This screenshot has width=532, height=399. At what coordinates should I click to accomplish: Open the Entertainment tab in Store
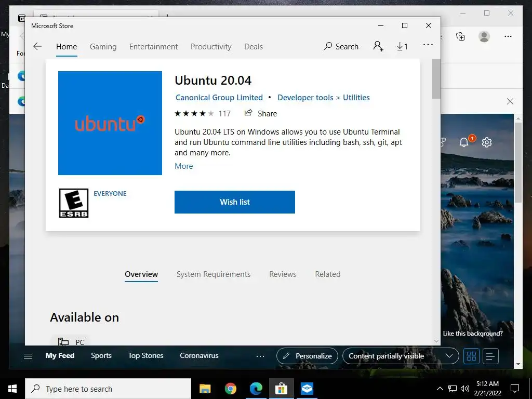coord(153,46)
